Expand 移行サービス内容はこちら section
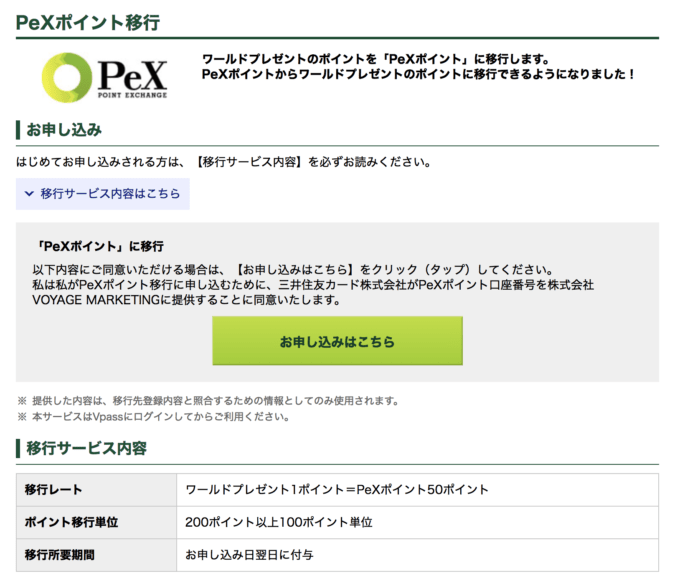This screenshot has width=680, height=581. click(x=102, y=194)
